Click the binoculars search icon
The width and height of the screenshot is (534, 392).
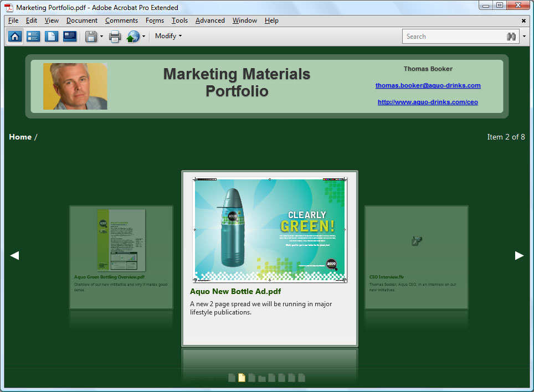pos(511,37)
